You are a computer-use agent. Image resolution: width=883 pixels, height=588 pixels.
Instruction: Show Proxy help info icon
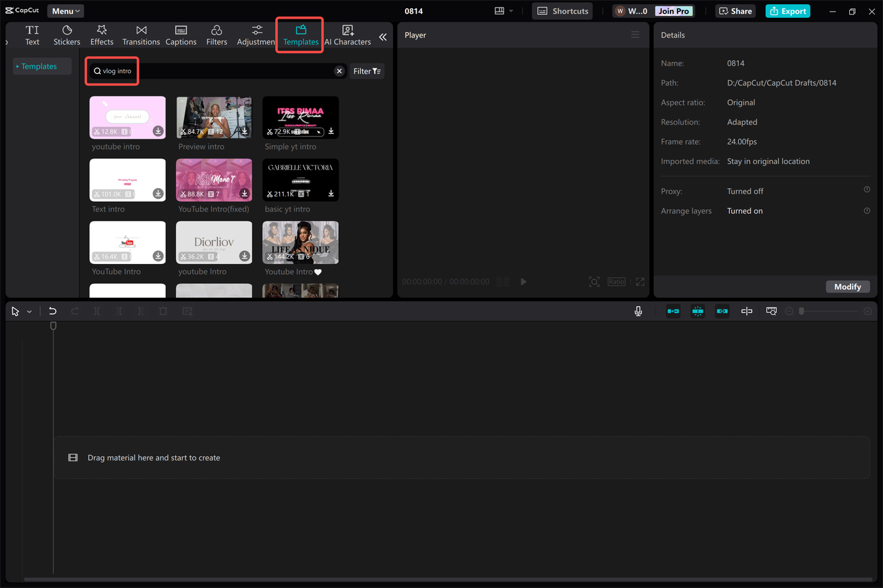pos(867,190)
